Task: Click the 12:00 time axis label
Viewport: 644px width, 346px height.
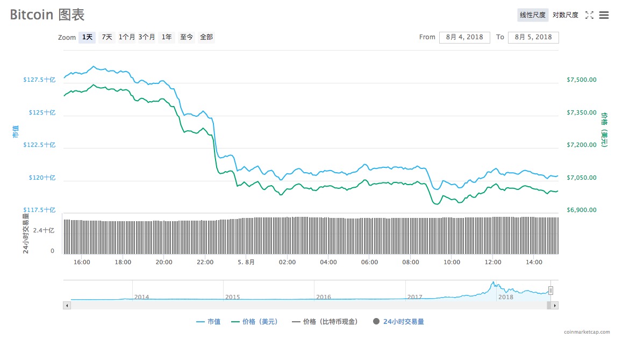Action: (x=493, y=262)
